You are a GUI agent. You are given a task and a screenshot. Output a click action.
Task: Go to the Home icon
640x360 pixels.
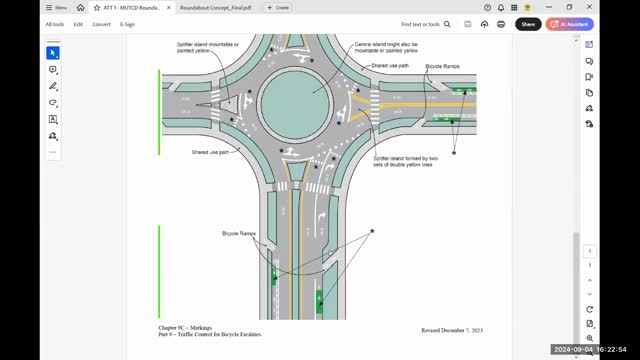pyautogui.click(x=80, y=8)
